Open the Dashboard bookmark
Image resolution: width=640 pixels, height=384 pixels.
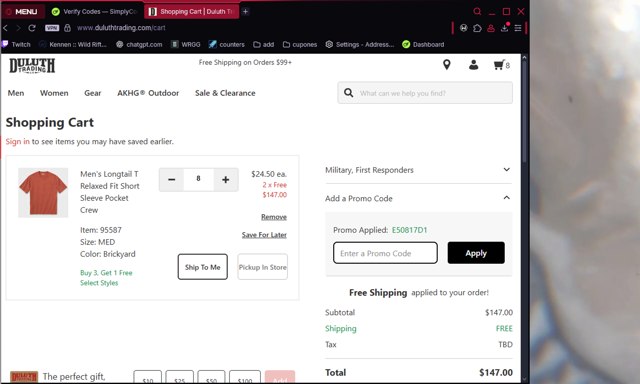tap(423, 44)
